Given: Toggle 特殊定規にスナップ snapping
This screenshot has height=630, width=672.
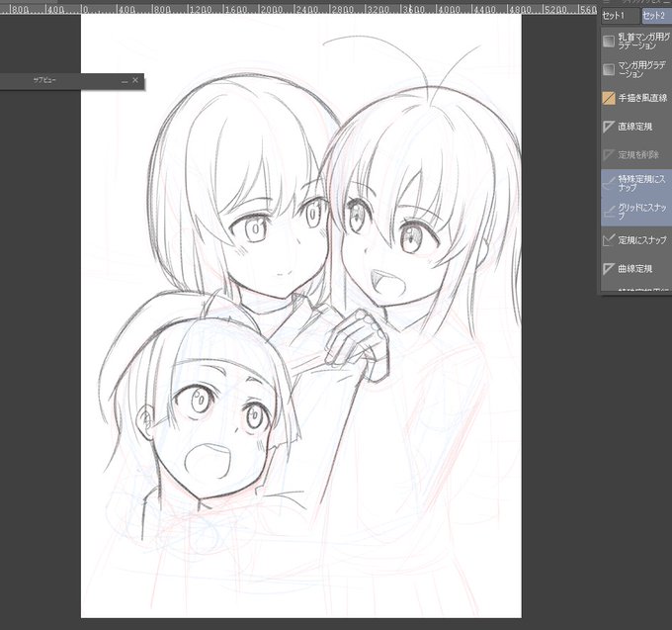Looking at the screenshot, I should coord(636,184).
